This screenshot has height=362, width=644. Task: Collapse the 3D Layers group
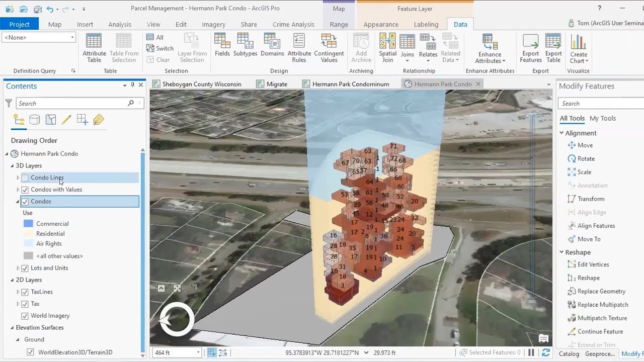[12, 166]
